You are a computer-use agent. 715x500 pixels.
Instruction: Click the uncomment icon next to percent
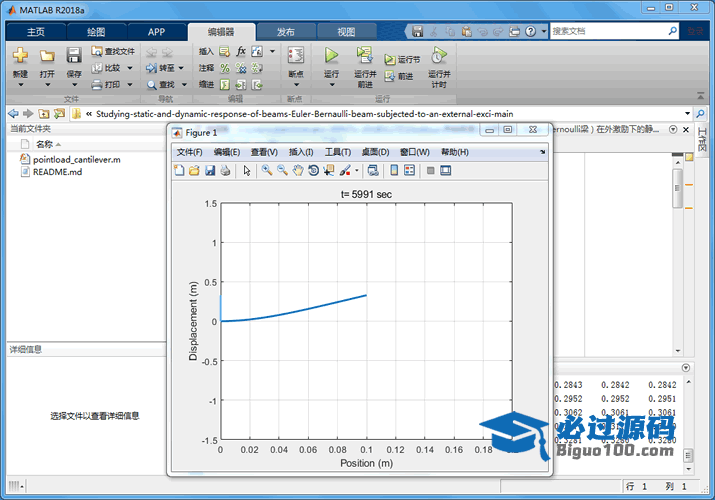click(241, 68)
